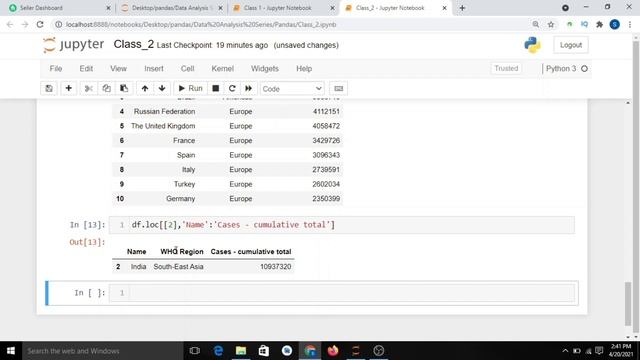Cut selected cells with scissors icon
Viewport: 640px width, 360px height.
pyautogui.click(x=89, y=89)
